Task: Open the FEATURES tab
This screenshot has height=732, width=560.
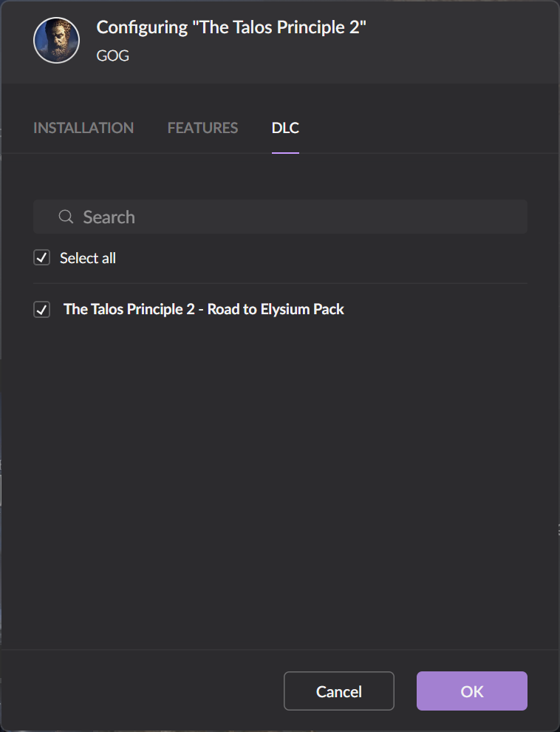Action: (x=203, y=128)
